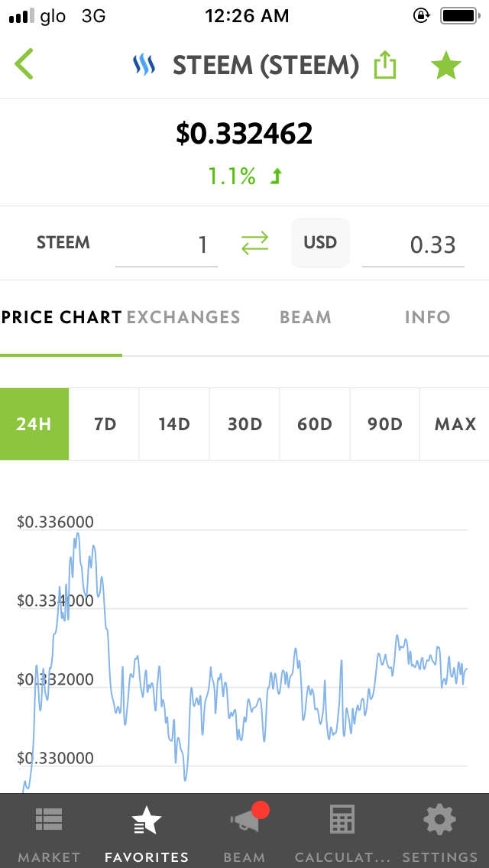Image resolution: width=489 pixels, height=868 pixels.
Task: Open the Beam tab under the price
Action: [306, 317]
